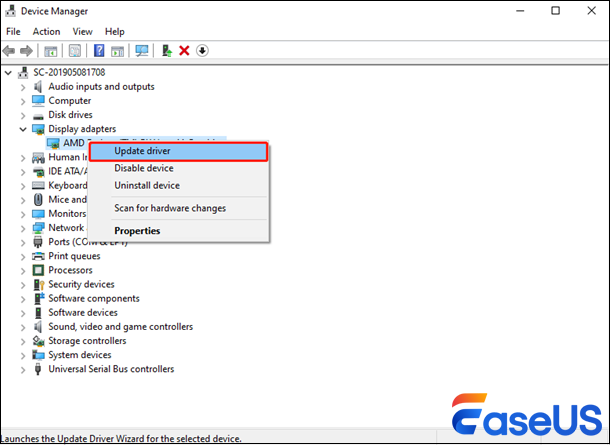Choose Properties from the context menu
The image size is (610, 445).
[179, 231]
